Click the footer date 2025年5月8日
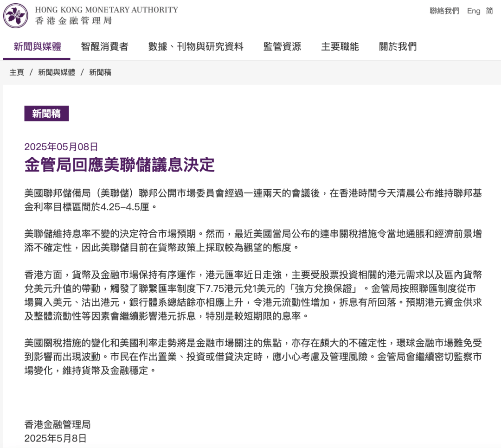Screen dimensions: 501x448 pyautogui.click(x=56, y=438)
